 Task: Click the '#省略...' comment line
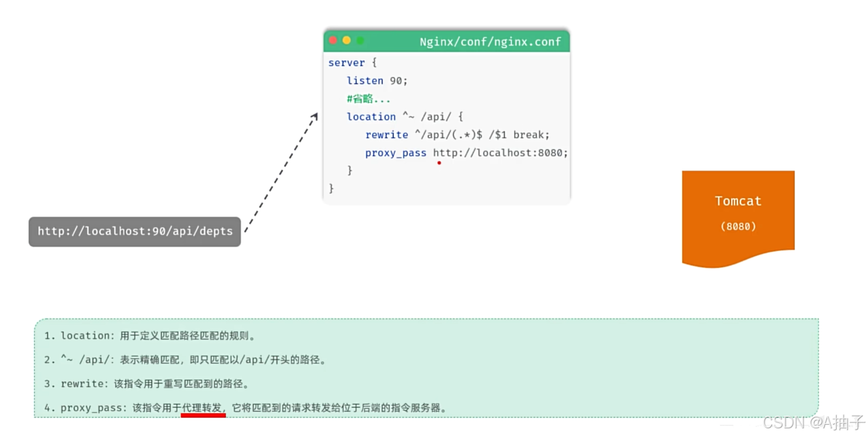point(368,99)
